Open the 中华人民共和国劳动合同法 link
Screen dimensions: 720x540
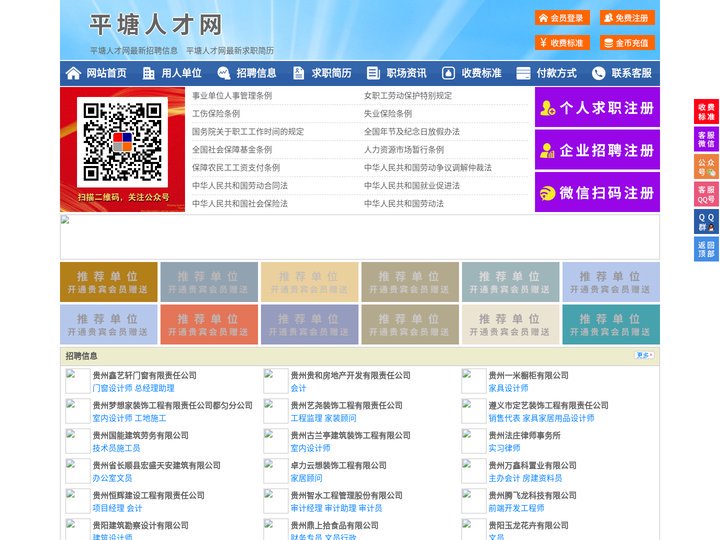coord(240,186)
